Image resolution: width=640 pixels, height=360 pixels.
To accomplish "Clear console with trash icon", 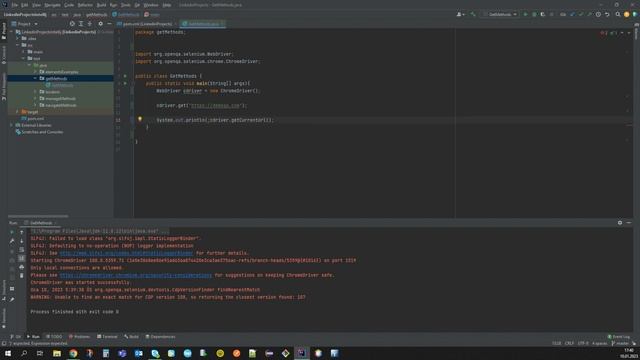I will [x=22, y=276].
